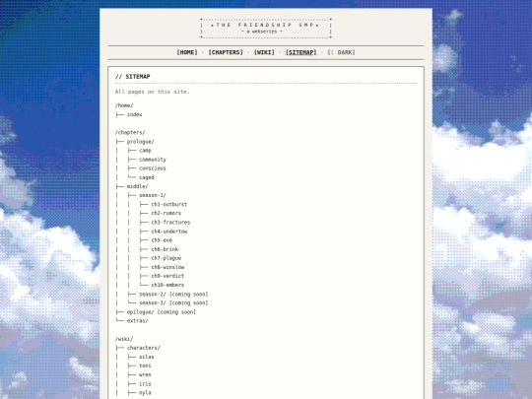Toggle the DARK mode switch
Image resolution: width=532 pixels, height=399 pixels.
(x=341, y=52)
